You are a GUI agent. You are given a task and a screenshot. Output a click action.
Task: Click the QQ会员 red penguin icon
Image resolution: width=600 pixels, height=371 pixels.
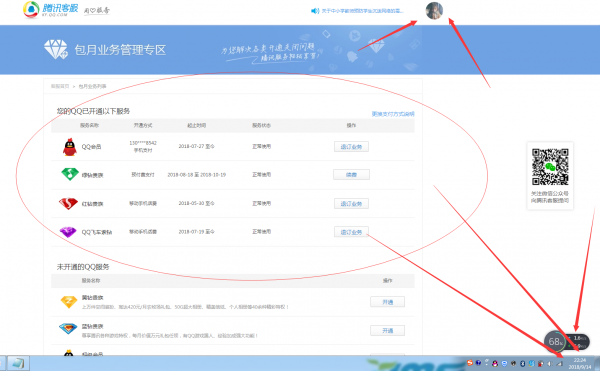pyautogui.click(x=70, y=147)
